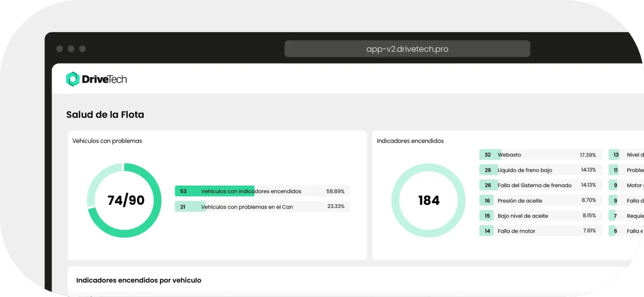Screen dimensions: 644x297
Task: Click the count badge 32
Action: [x=487, y=155]
